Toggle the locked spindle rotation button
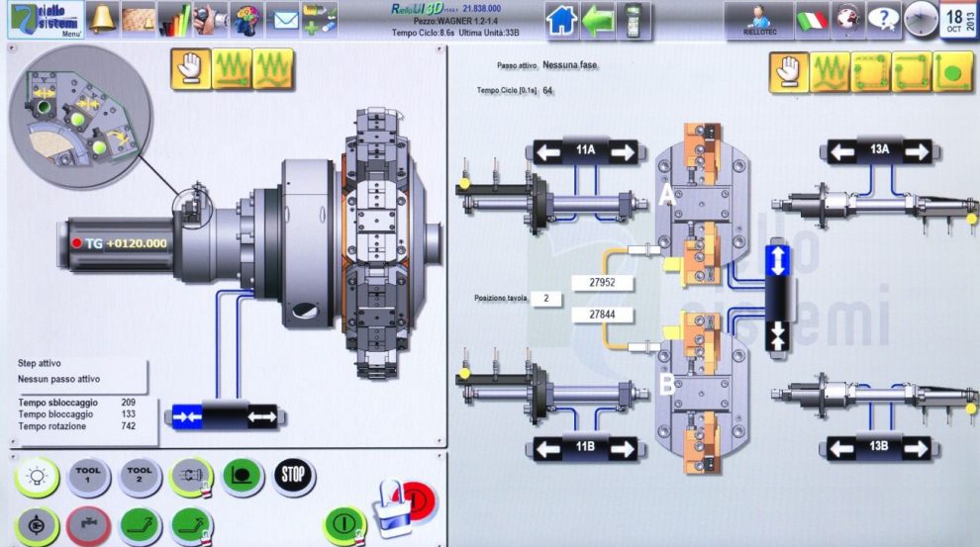Viewport: 980px width, 547px height. click(191, 477)
